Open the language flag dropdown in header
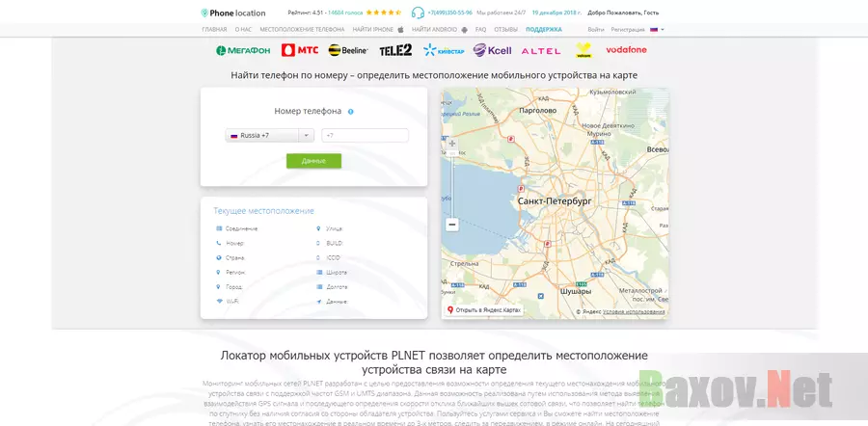 [657, 29]
